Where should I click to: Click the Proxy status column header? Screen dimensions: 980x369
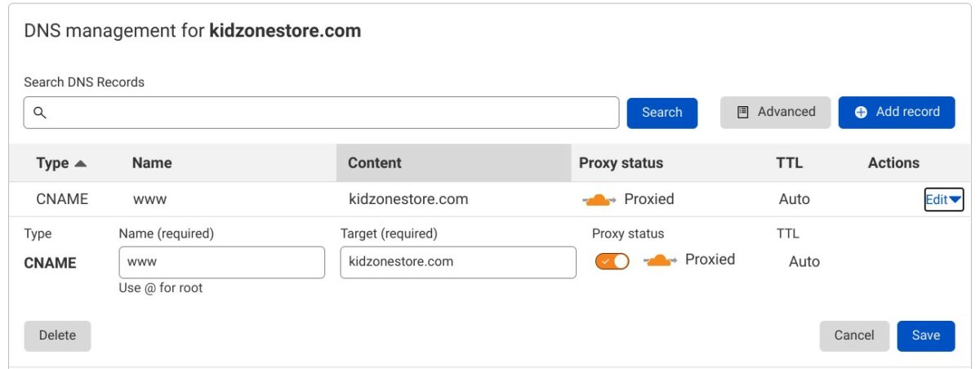(621, 163)
